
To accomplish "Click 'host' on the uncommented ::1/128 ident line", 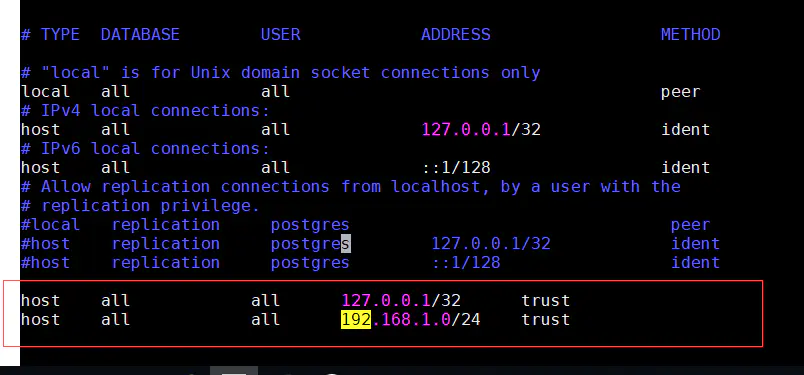I will point(40,167).
